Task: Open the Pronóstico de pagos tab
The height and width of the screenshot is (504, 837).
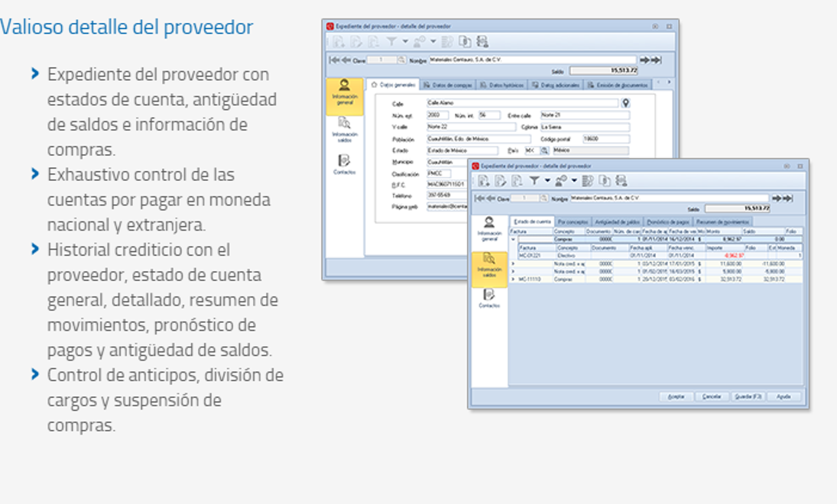Action: (668, 221)
